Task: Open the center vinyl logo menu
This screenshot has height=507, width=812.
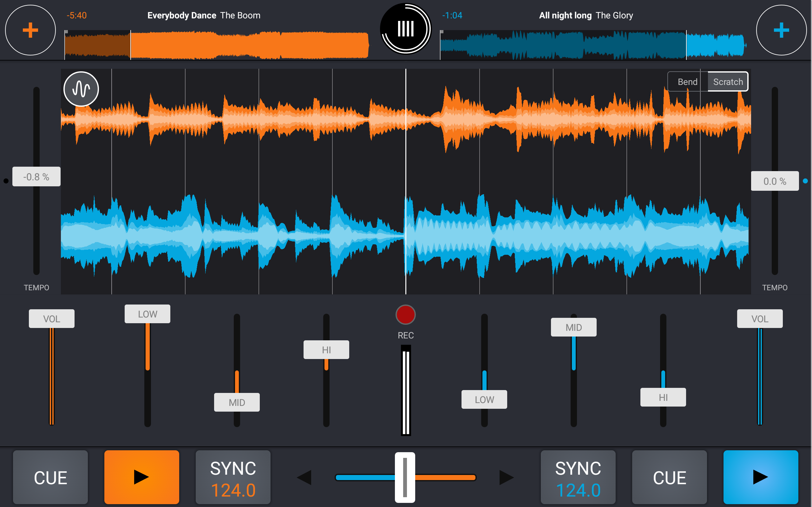Action: click(x=406, y=29)
